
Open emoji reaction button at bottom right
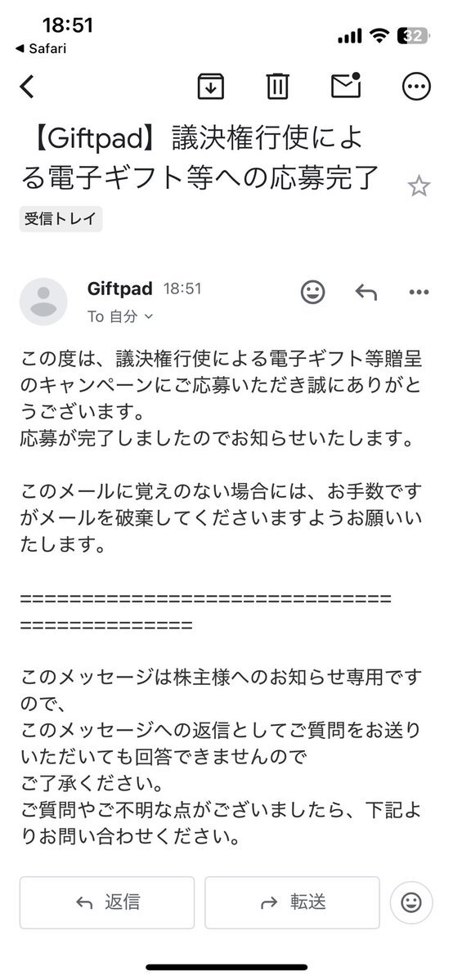tap(411, 902)
